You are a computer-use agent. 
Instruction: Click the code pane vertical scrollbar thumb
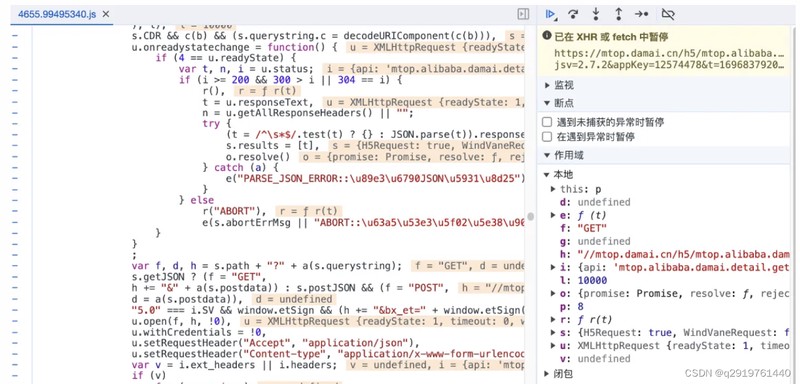531,216
